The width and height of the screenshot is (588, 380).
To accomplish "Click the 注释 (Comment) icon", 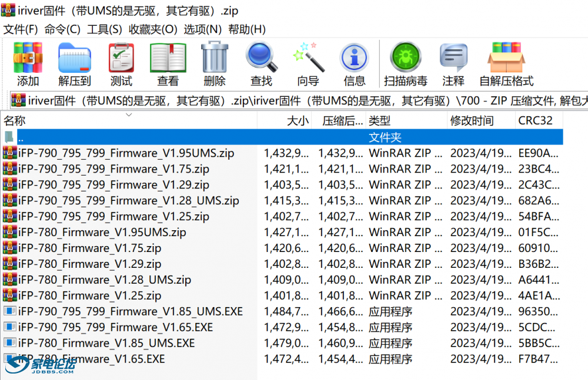I will tap(453, 58).
